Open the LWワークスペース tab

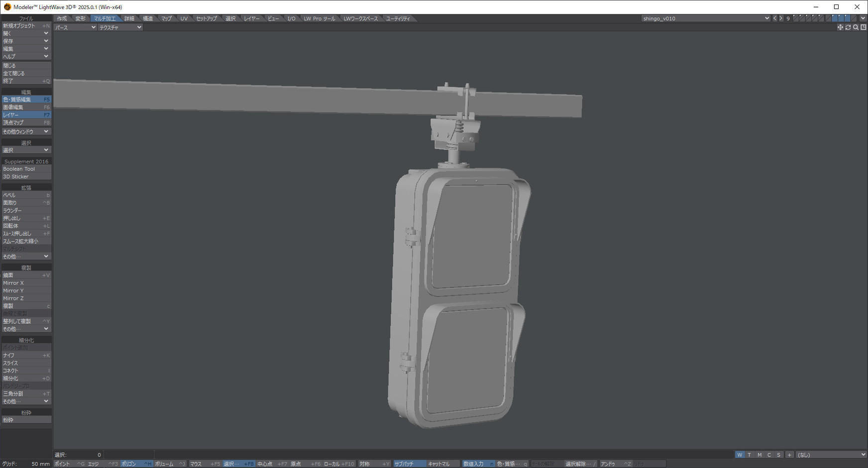361,18
